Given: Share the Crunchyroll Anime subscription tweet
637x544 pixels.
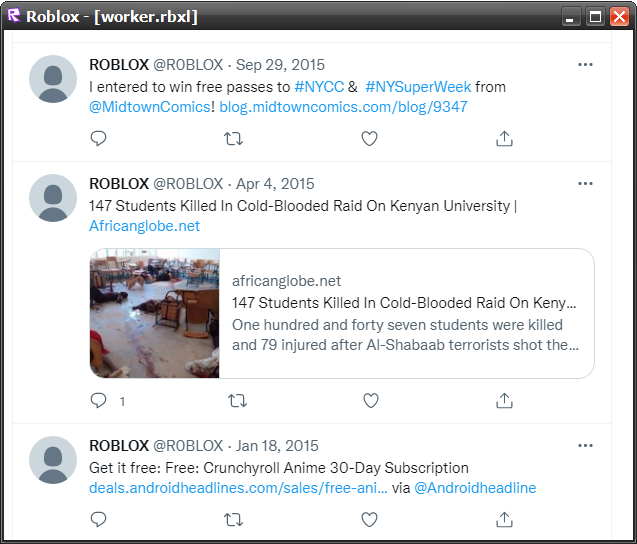Looking at the screenshot, I should [x=505, y=519].
